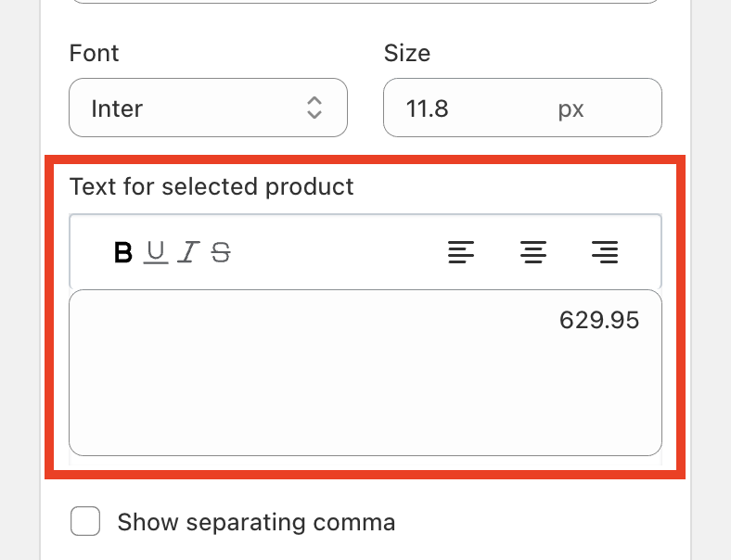Click the px unit in the Size field

[x=571, y=109]
